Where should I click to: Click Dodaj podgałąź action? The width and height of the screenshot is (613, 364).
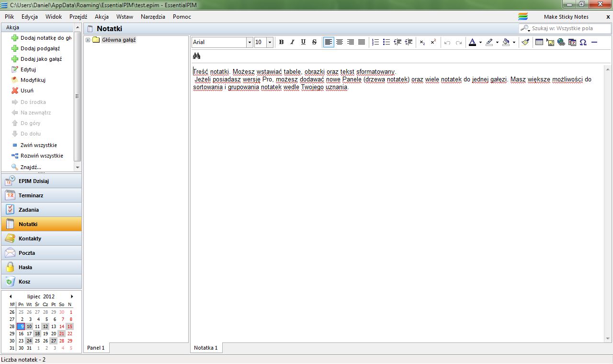pyautogui.click(x=36, y=48)
